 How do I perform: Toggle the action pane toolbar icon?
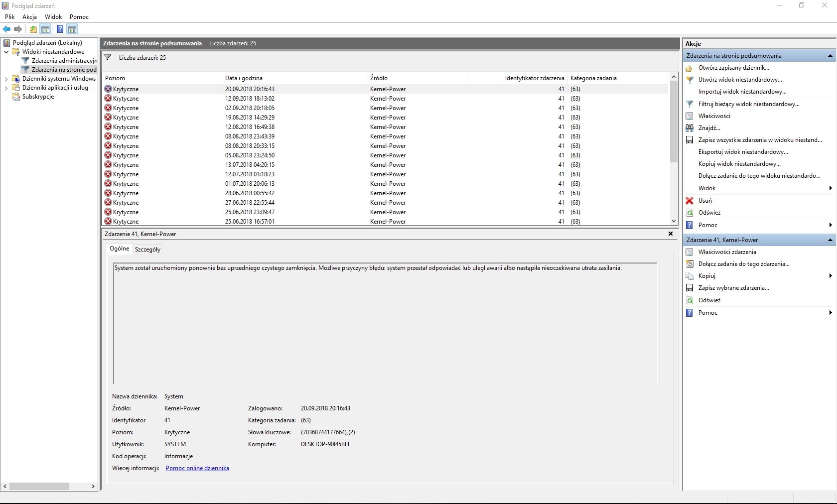click(72, 29)
